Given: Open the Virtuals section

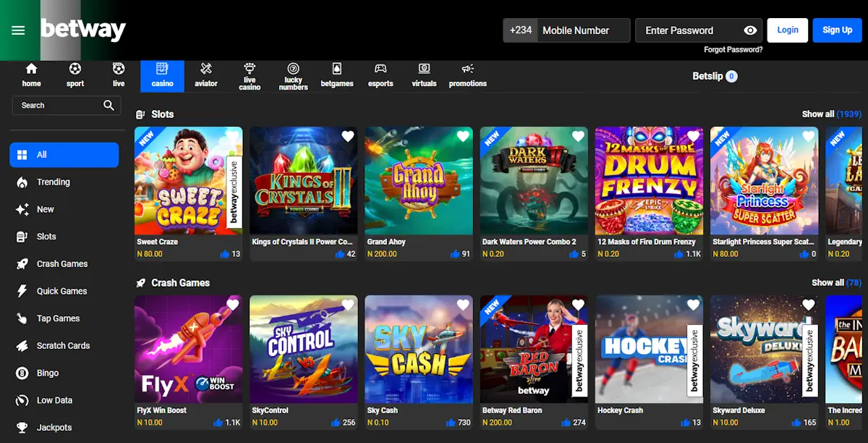Looking at the screenshot, I should coord(424,75).
